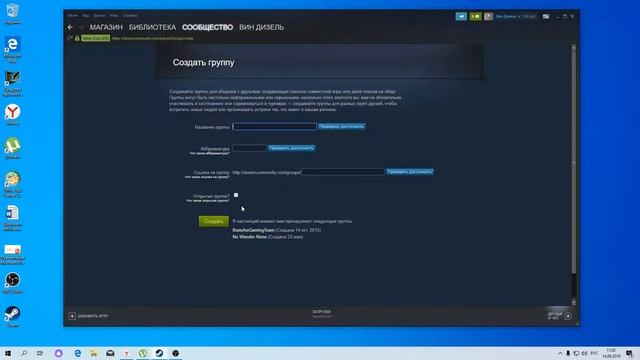
Task: Open Microsoft Edge desktop shortcut
Action: point(12,49)
